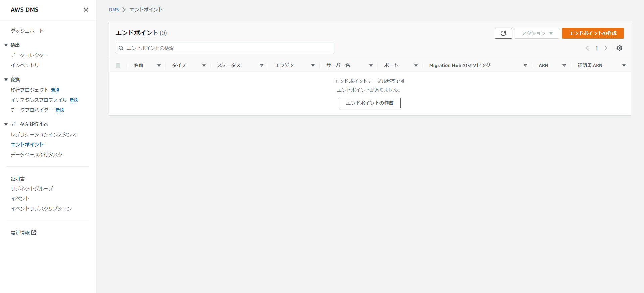
Task: Open データプロバイダー page
Action: pos(32,110)
